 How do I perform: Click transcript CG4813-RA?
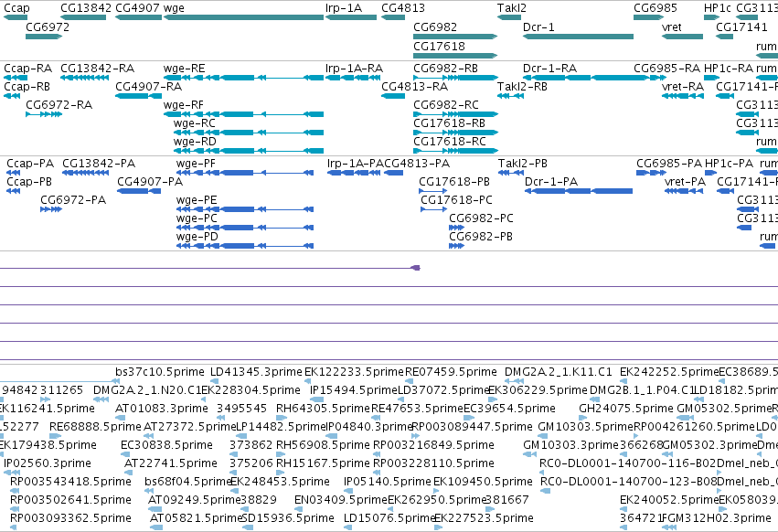tap(393, 96)
